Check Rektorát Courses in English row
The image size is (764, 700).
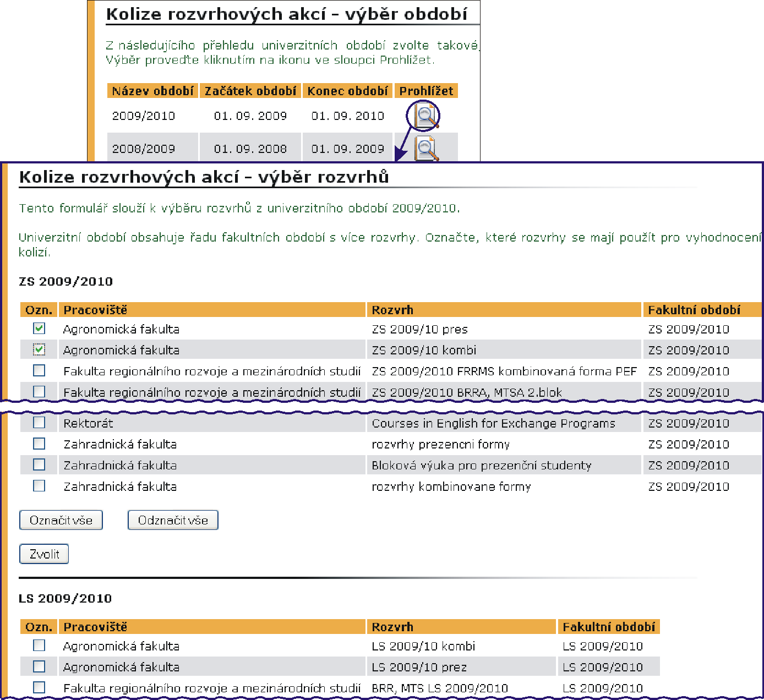pyautogui.click(x=39, y=423)
